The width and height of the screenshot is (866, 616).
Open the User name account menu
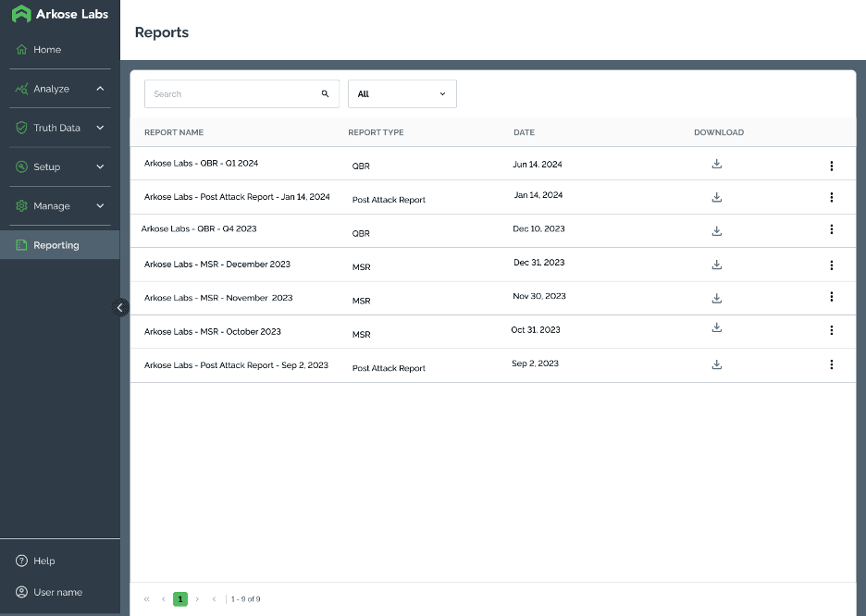point(49,592)
